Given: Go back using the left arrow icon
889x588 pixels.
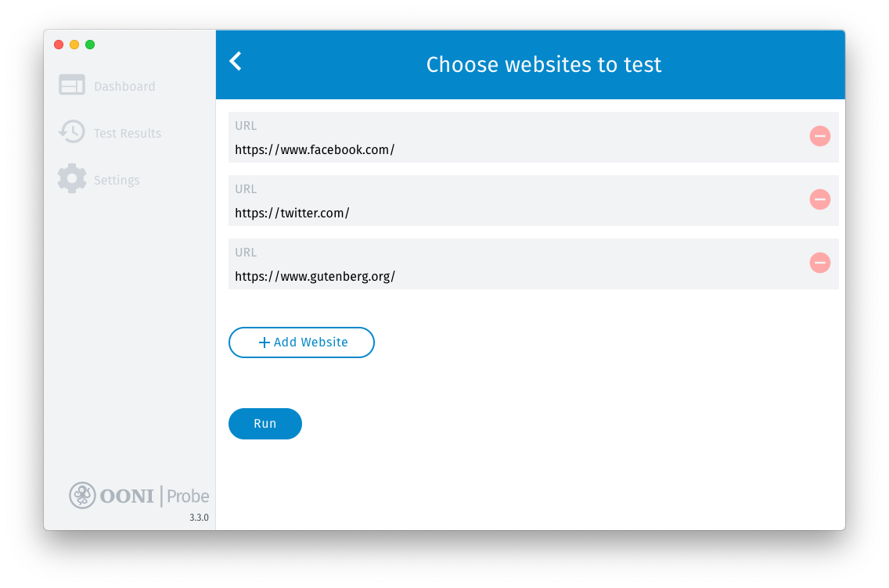Looking at the screenshot, I should tap(236, 62).
